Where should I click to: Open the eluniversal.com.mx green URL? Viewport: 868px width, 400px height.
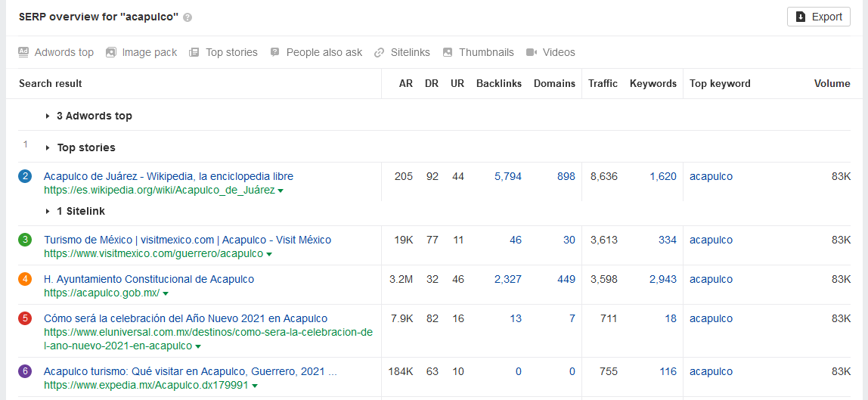[x=208, y=340]
